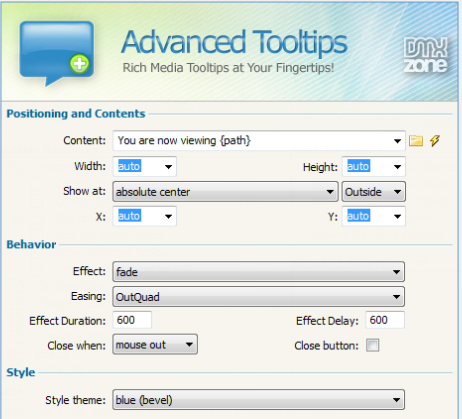Click the folder browse icon beside Content
This screenshot has width=462, height=419.
click(x=416, y=141)
